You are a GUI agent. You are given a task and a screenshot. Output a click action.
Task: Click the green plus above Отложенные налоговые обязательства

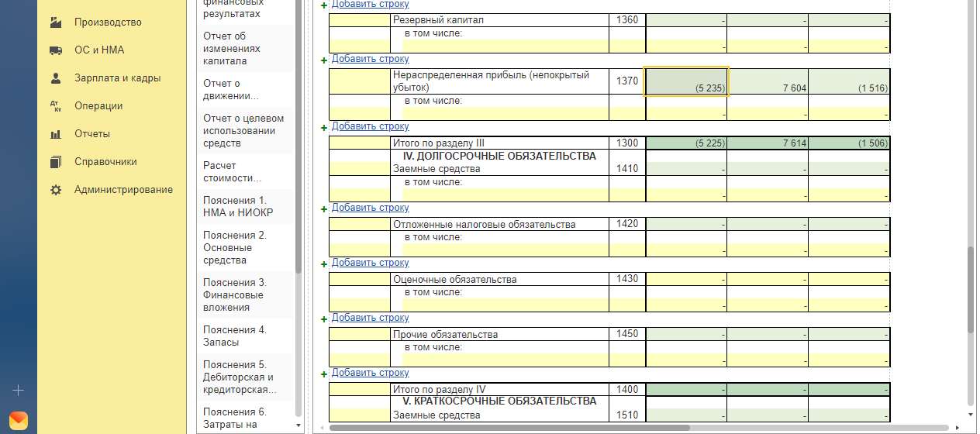tap(324, 208)
